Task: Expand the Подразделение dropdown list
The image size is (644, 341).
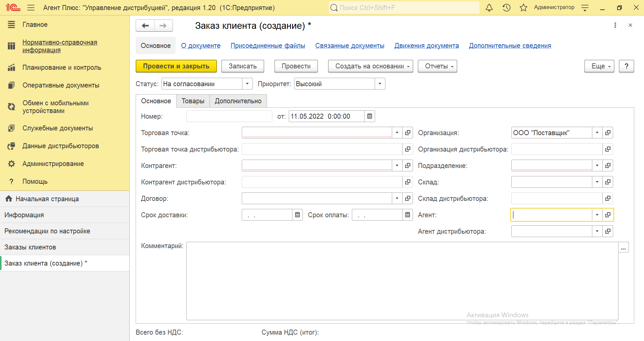Action: [x=597, y=166]
